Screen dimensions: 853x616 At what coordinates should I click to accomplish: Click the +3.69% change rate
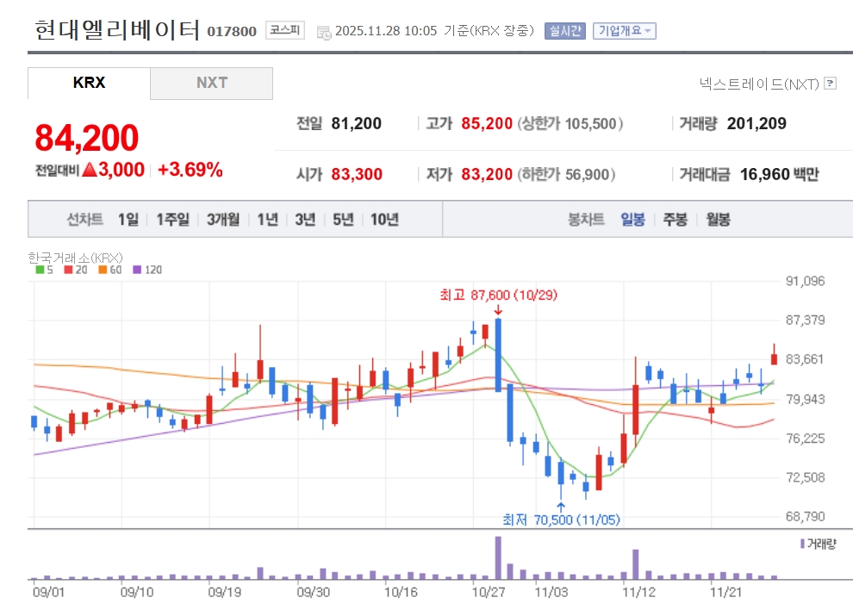click(x=190, y=170)
